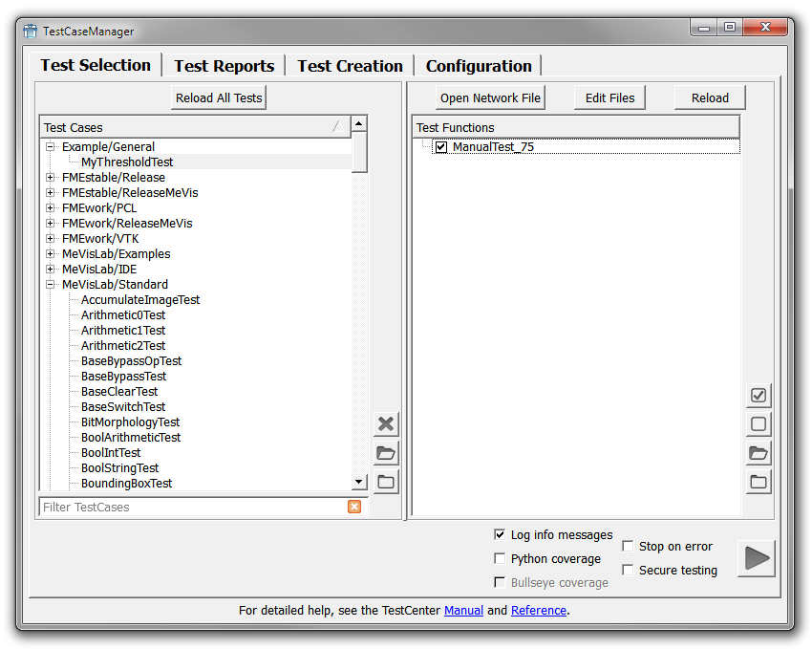This screenshot has width=812, height=649.
Task: Click open-folder icon beside Test Functions list
Action: coord(759,453)
